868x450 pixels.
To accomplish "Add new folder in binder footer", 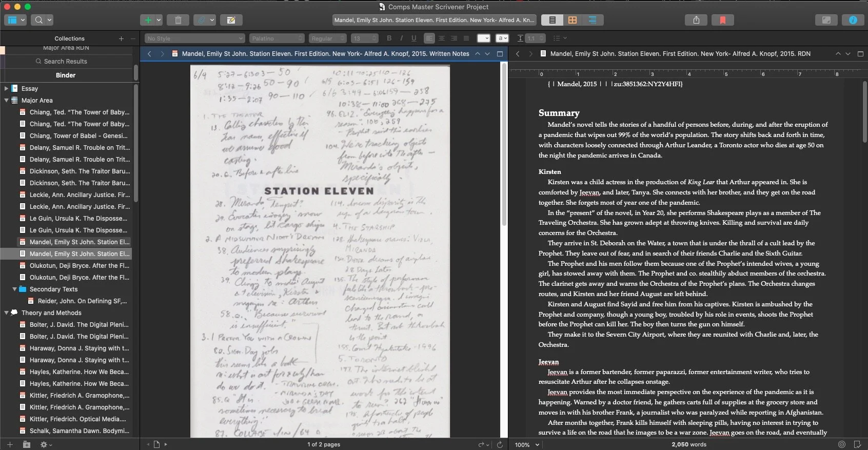I will pos(27,444).
